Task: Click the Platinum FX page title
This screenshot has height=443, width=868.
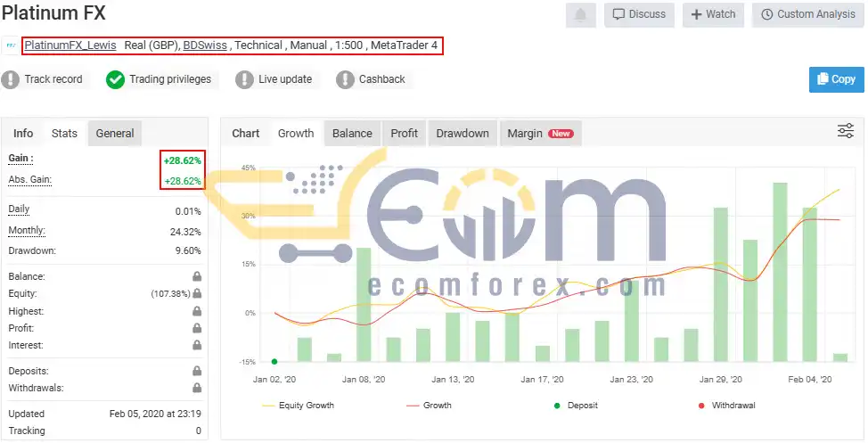Action: 53,12
